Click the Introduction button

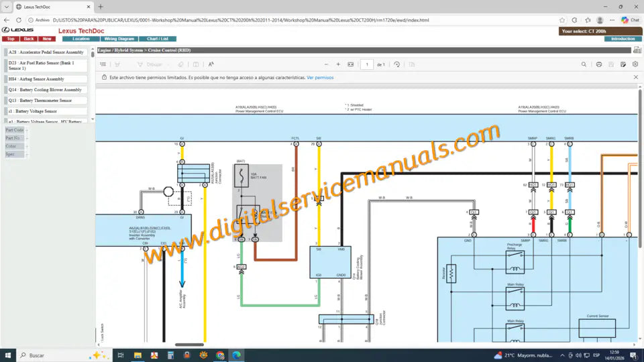click(x=623, y=39)
